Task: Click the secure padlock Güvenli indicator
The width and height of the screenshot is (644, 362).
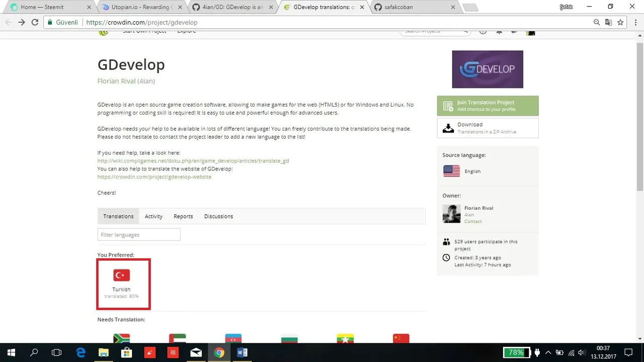Action: click(63, 22)
